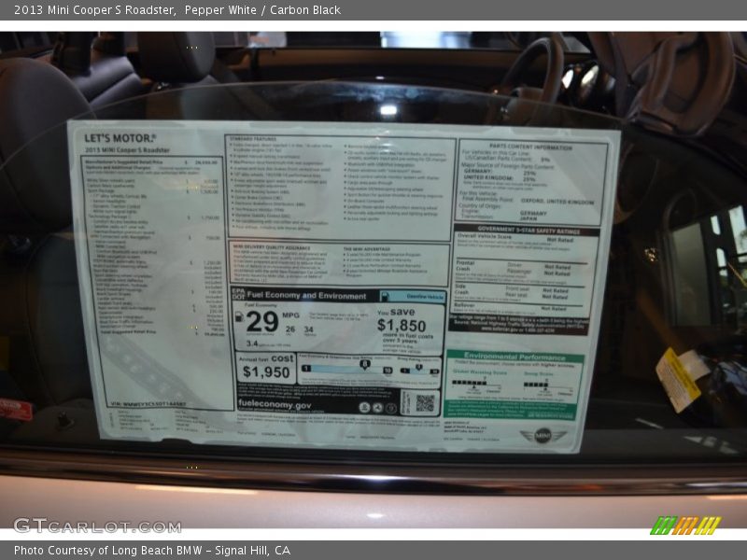The width and height of the screenshot is (747, 560).
Task: Click the smog rating scale
Action: pos(538,383)
